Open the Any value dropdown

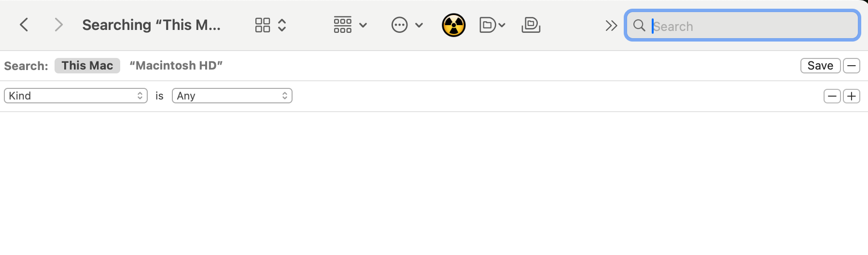(232, 96)
